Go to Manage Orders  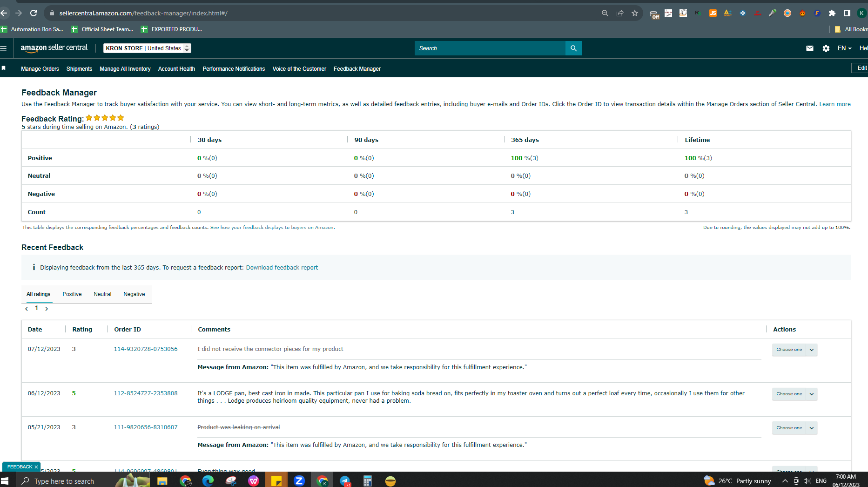coord(40,69)
